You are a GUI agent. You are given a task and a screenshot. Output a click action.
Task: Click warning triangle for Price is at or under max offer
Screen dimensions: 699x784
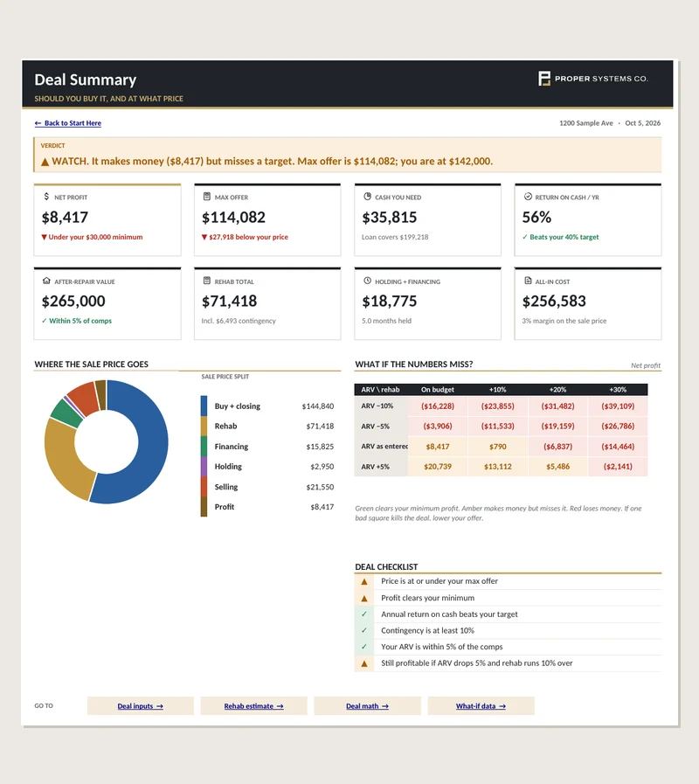pyautogui.click(x=364, y=581)
